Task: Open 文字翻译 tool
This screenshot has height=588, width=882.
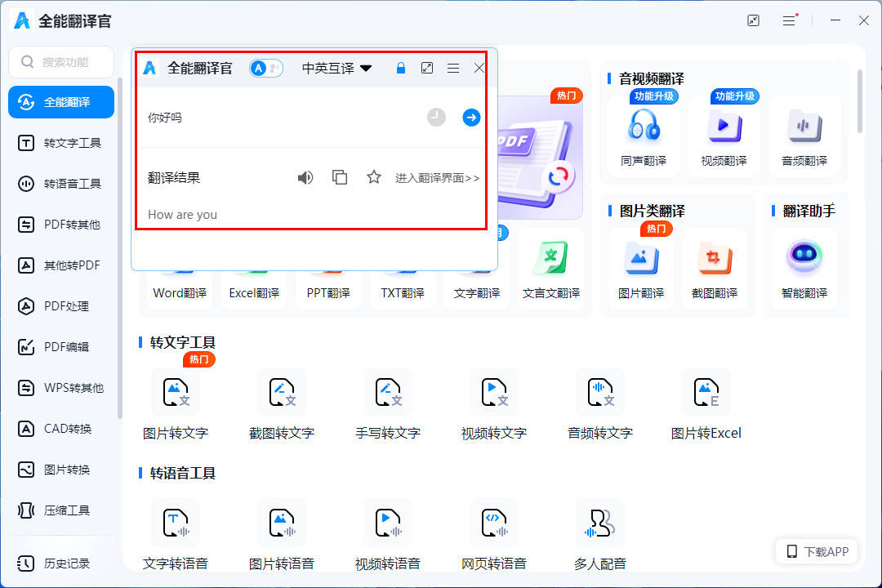Action: [x=477, y=290]
